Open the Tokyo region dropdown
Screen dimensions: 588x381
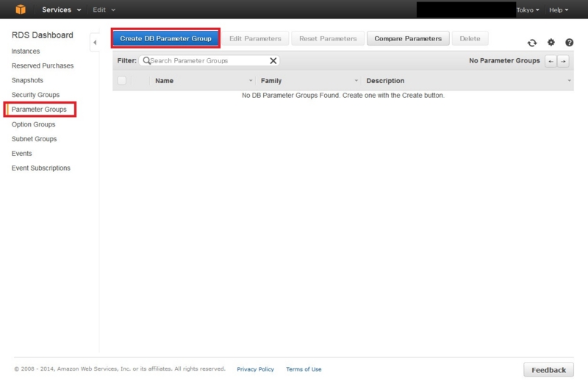click(528, 10)
